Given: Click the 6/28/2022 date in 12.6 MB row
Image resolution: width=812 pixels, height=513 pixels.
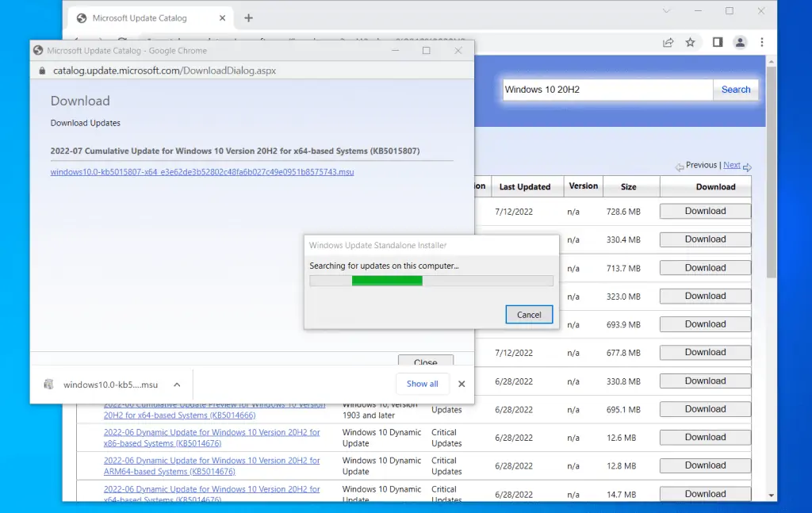Looking at the screenshot, I should click(514, 438).
